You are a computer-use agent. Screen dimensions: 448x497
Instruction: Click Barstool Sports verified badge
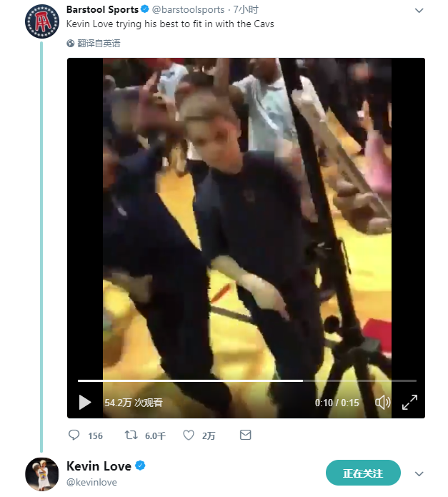point(145,10)
